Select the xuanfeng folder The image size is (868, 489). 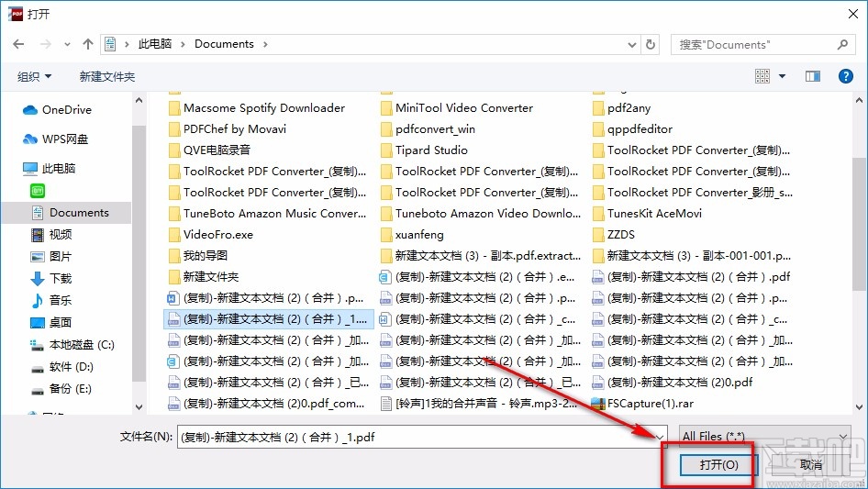tap(412, 234)
